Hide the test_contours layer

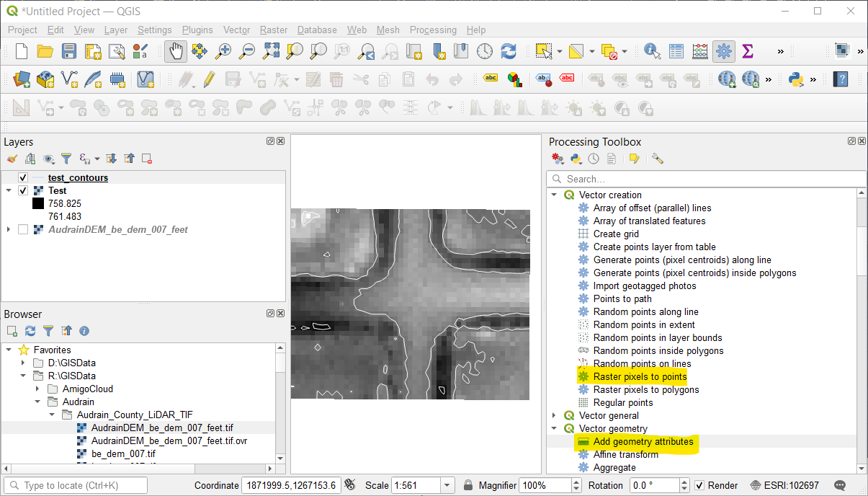(22, 177)
